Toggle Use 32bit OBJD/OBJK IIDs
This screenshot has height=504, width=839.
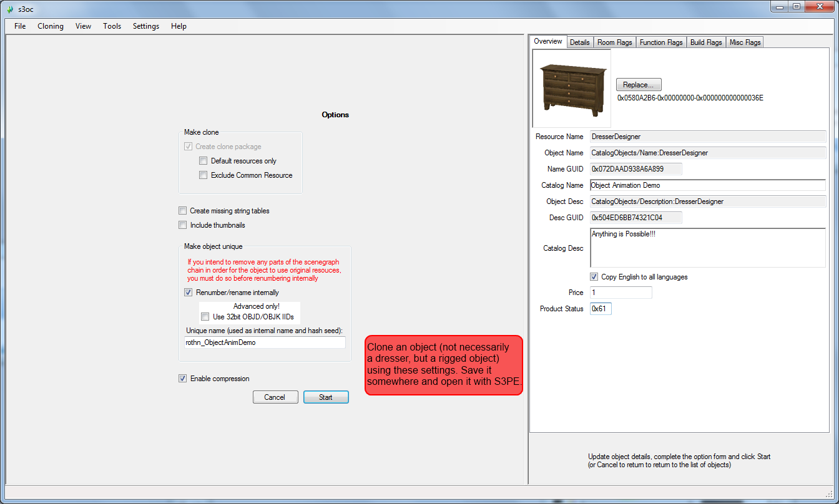pos(205,317)
